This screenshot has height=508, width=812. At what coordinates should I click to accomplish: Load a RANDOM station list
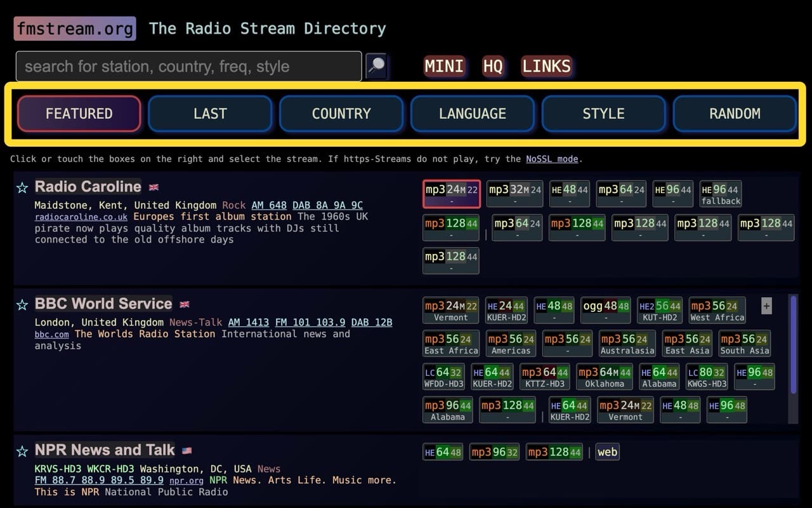(735, 114)
